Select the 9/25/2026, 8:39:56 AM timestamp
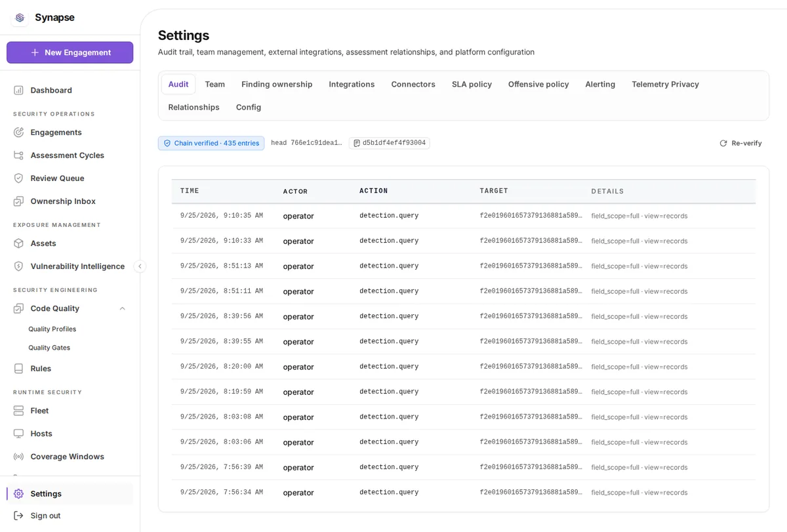The width and height of the screenshot is (787, 532). (x=222, y=316)
